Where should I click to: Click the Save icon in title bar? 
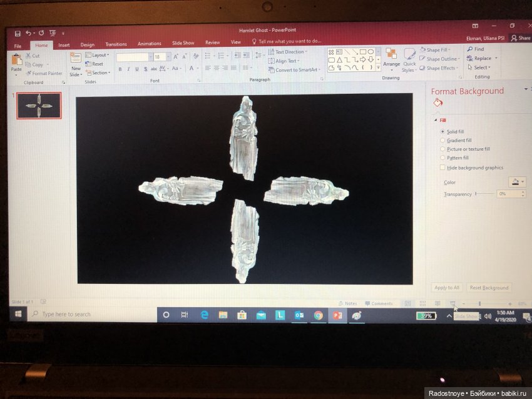pos(18,33)
